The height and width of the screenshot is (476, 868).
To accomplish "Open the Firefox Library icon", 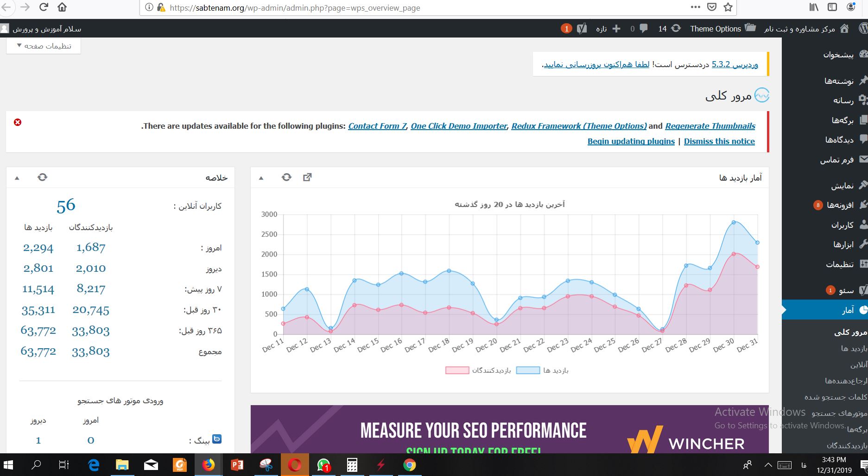I will [814, 7].
